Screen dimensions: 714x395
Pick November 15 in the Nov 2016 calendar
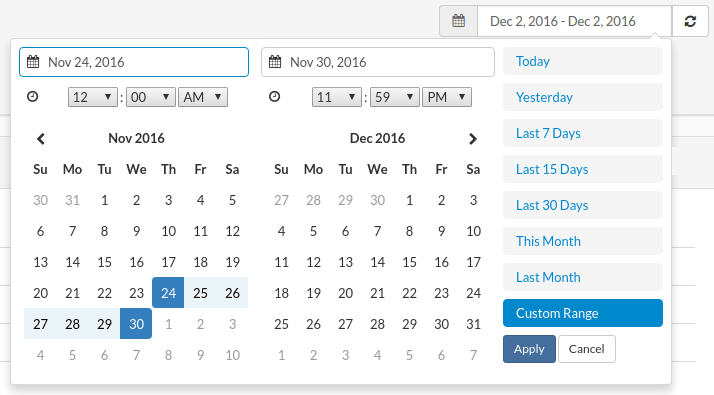(104, 262)
